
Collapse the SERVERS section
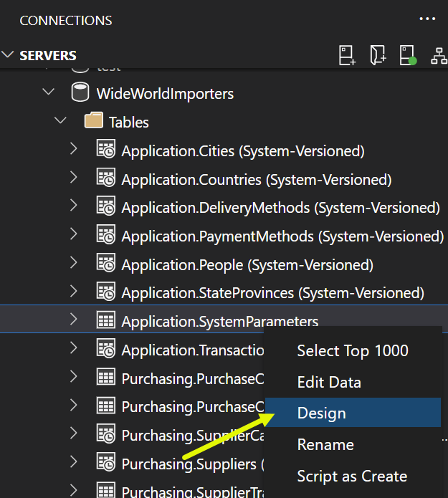(x=8, y=54)
